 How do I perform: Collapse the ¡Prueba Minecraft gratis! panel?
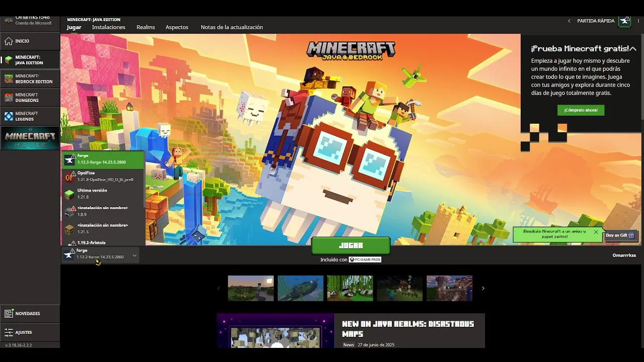tap(633, 49)
